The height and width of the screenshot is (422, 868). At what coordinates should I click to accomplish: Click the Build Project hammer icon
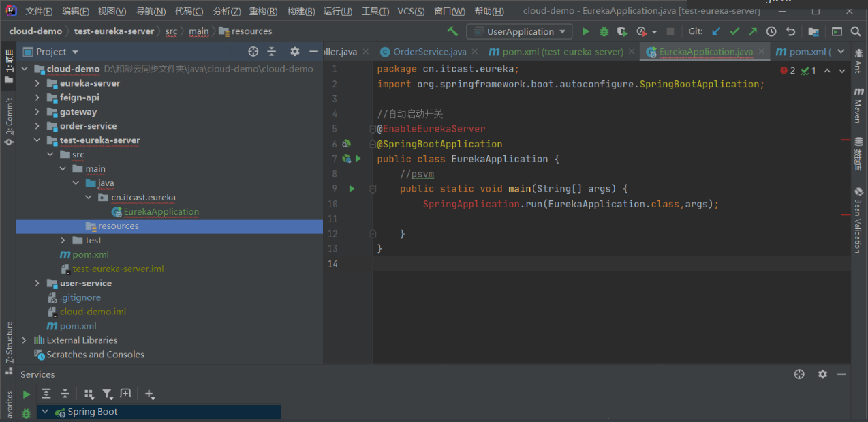(x=452, y=31)
